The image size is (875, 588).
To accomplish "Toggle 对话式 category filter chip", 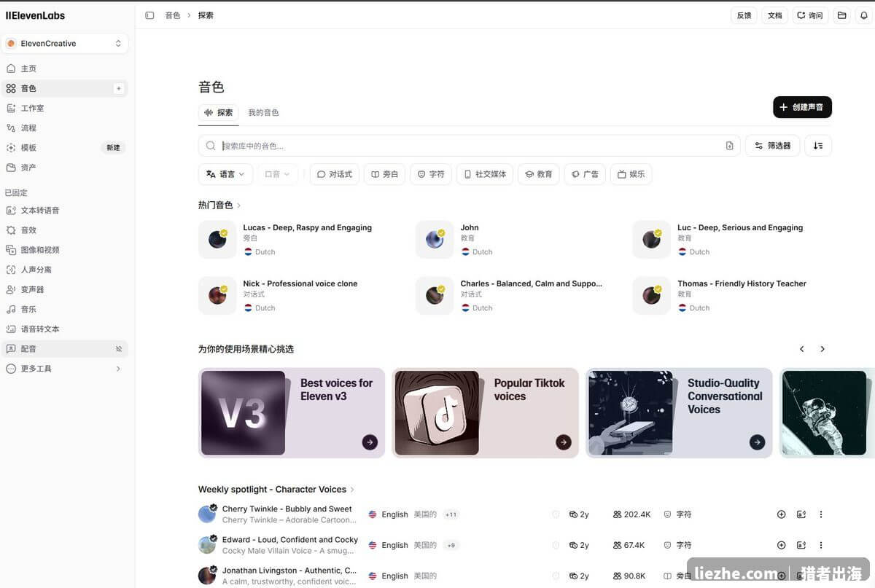I will 335,174.
